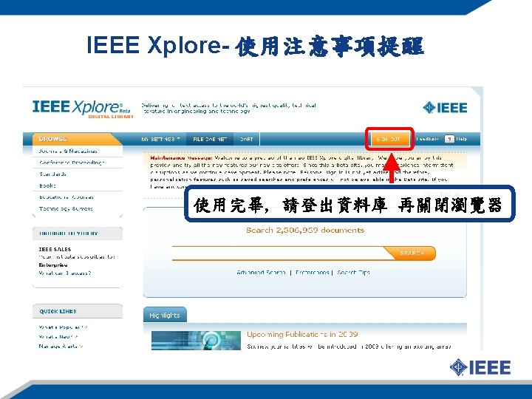Image resolution: width=532 pixels, height=399 pixels.
Task: Open the Search Tips link
Action: coord(353,273)
